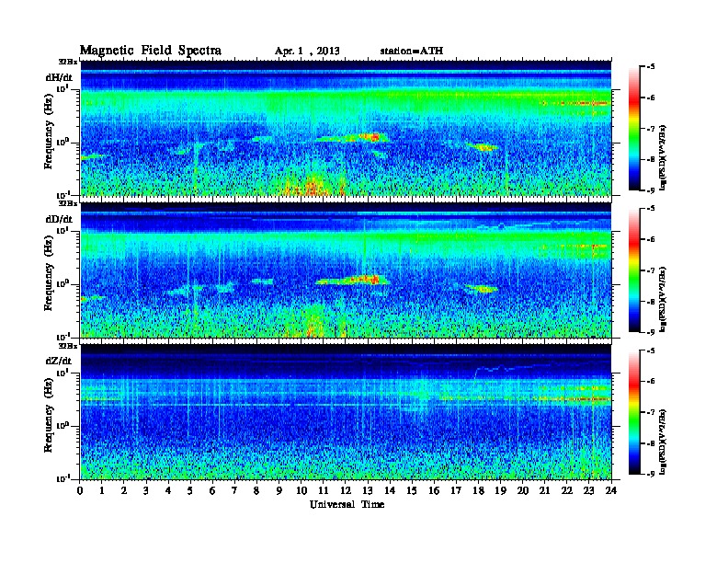
Task: Click the 'station=ATH' label
Action: [412, 52]
